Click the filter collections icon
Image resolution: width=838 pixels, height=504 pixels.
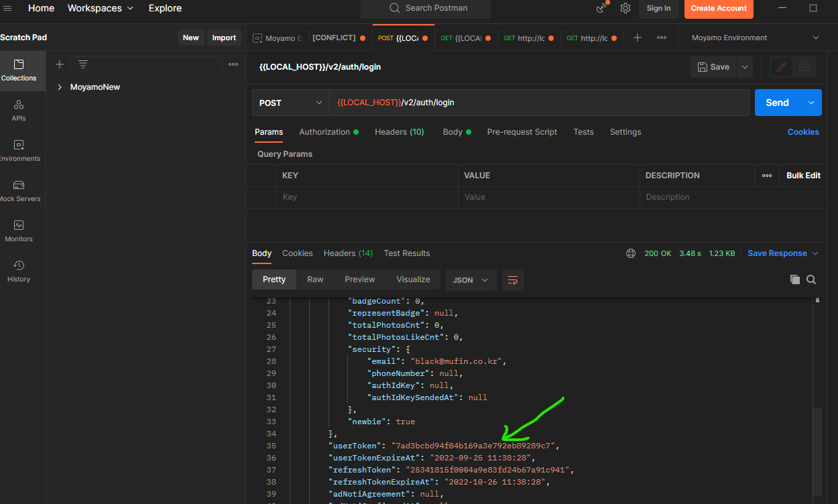pos(83,64)
